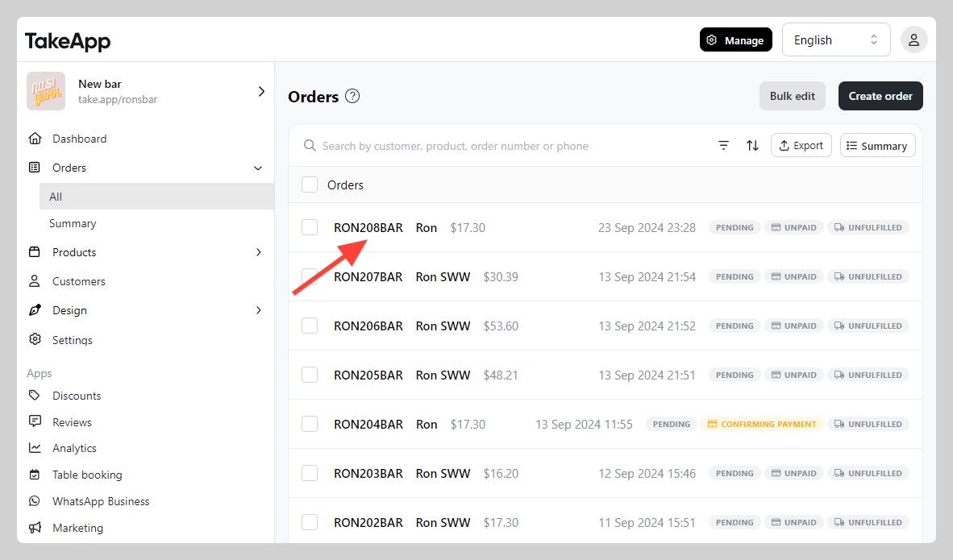Click the Settings gear icon in sidebar
This screenshot has width=953, height=560.
point(35,339)
